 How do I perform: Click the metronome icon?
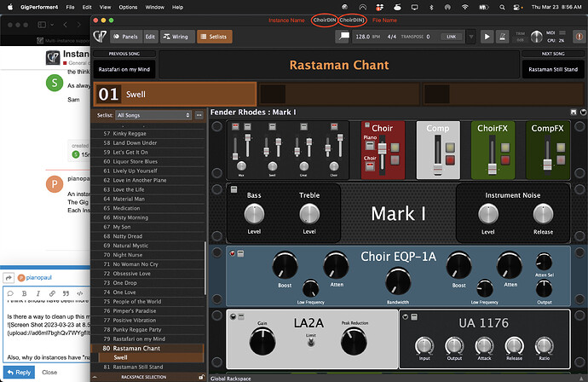tap(503, 37)
